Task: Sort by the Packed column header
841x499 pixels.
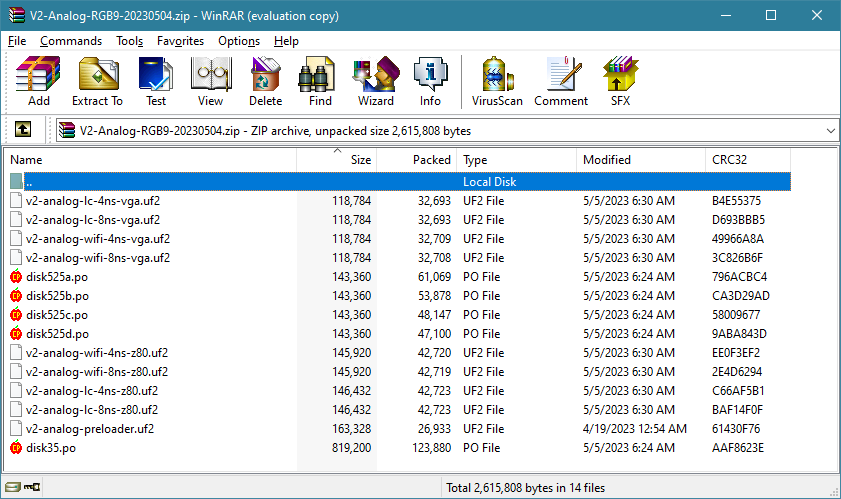Action: [x=417, y=159]
